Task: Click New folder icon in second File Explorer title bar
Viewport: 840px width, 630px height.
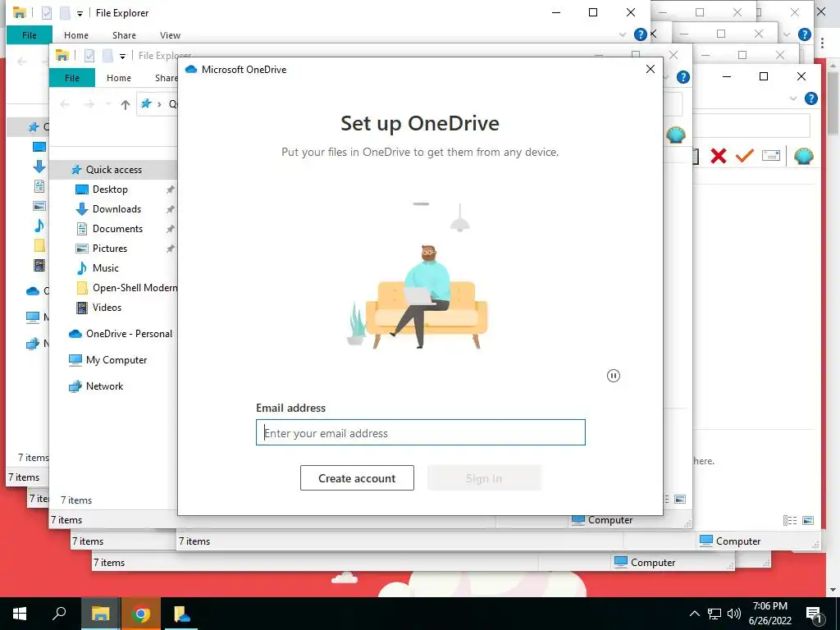Action: (x=107, y=56)
